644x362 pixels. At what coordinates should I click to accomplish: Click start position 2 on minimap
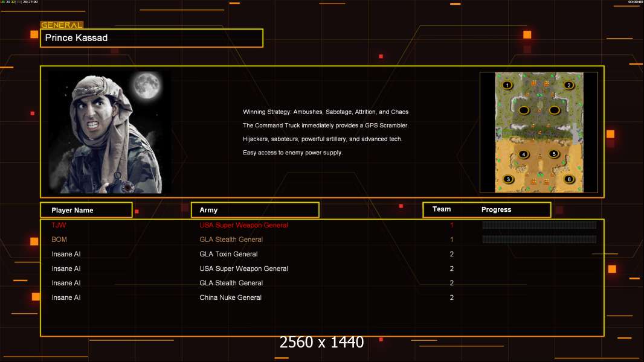click(x=568, y=85)
